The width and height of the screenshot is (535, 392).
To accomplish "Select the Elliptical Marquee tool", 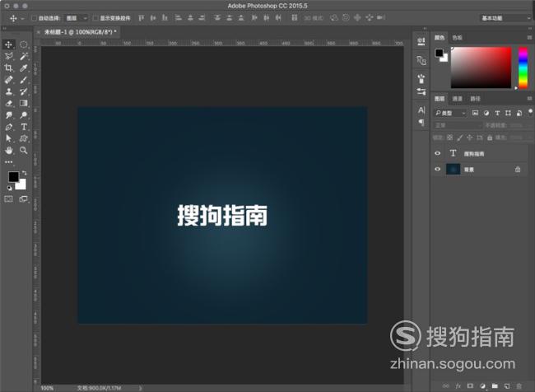I will 24,44.
